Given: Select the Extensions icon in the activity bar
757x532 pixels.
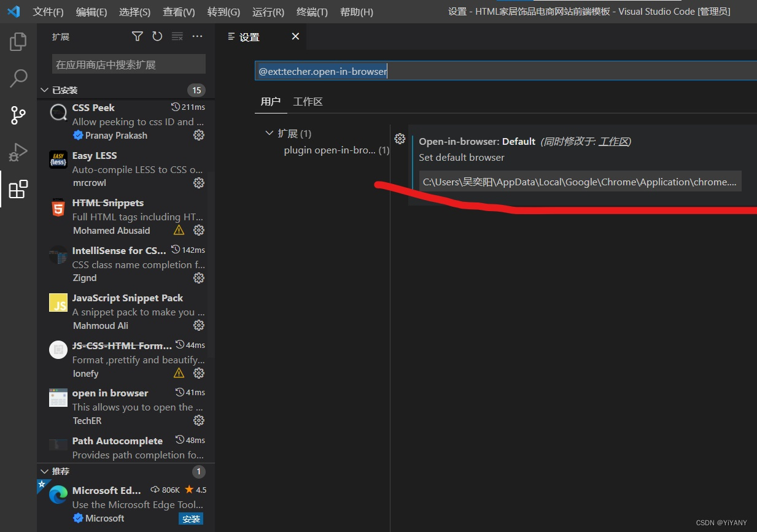Looking at the screenshot, I should click(18, 189).
